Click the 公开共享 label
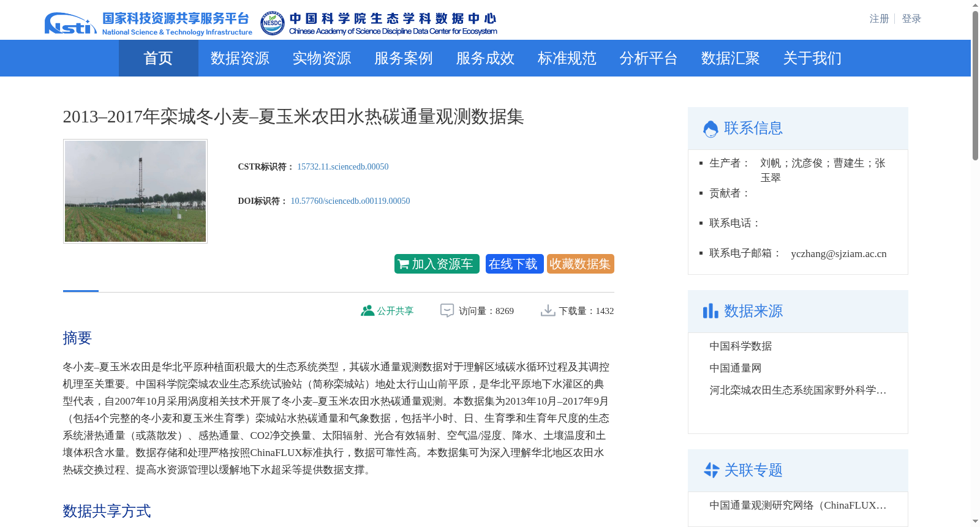The image size is (980, 527). tap(395, 311)
